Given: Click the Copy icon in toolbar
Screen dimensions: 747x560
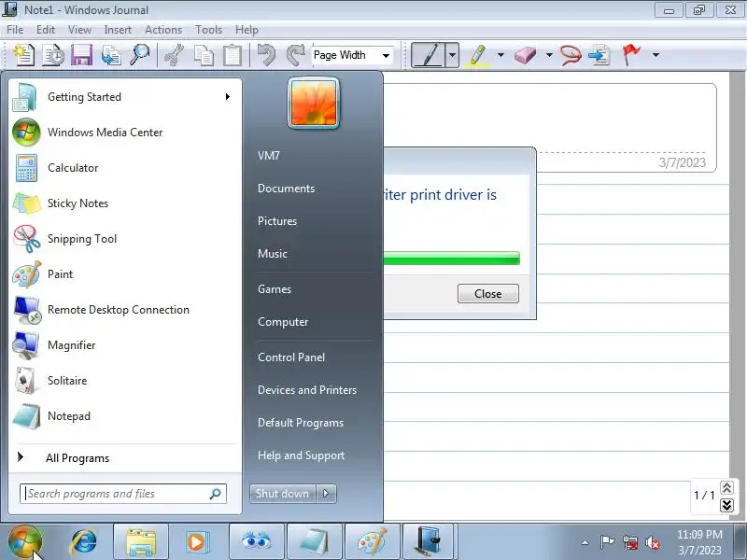Looking at the screenshot, I should pyautogui.click(x=204, y=55).
